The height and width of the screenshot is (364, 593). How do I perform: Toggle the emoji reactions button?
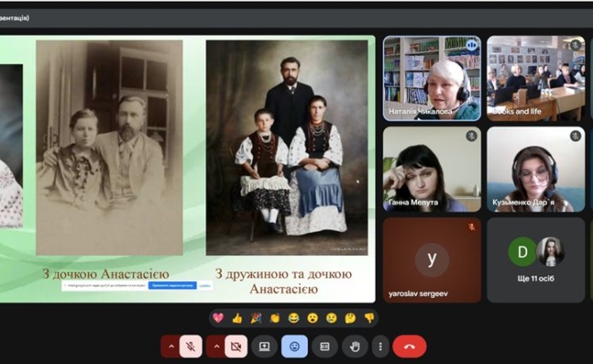point(295,346)
